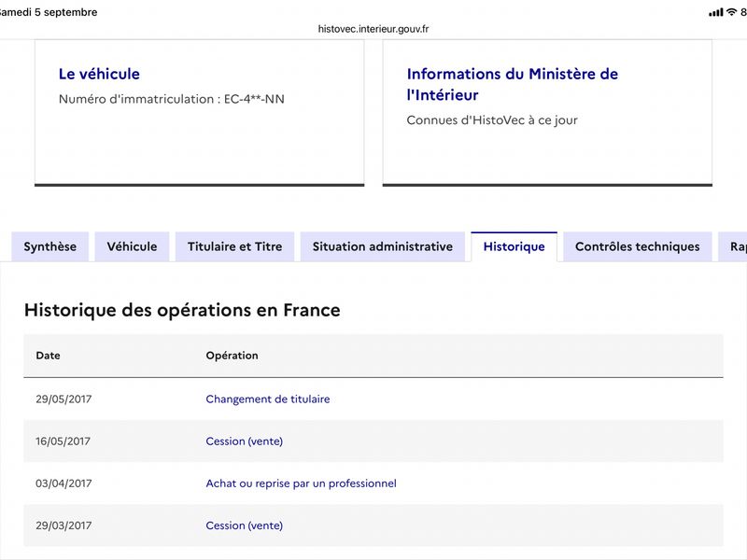Select the 29/05/2017 date cell
The width and height of the screenshot is (747, 560).
pyautogui.click(x=63, y=399)
